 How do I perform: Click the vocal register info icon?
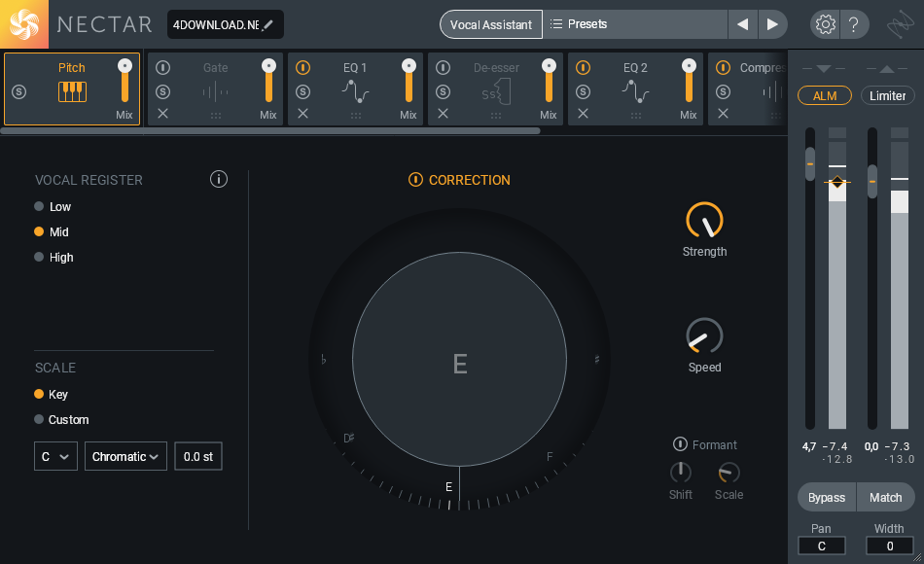tap(219, 179)
